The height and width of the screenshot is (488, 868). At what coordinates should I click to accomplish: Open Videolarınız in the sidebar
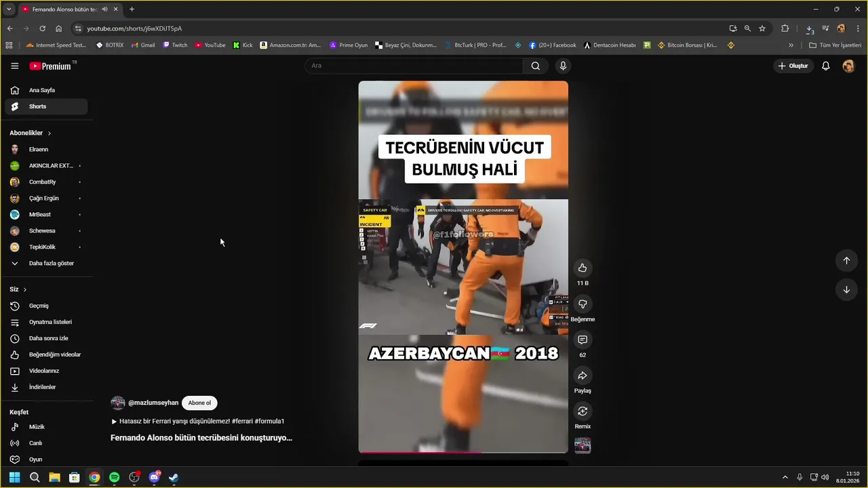(46, 371)
